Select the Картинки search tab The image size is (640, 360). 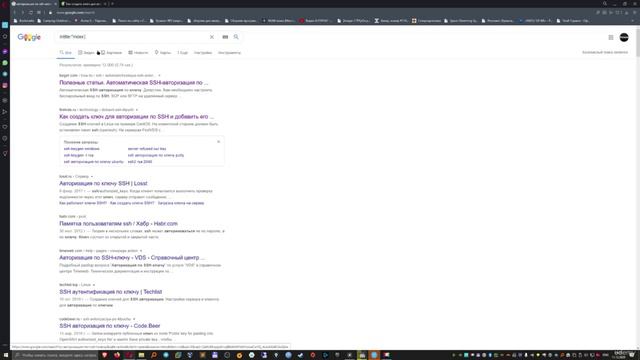click(x=111, y=53)
